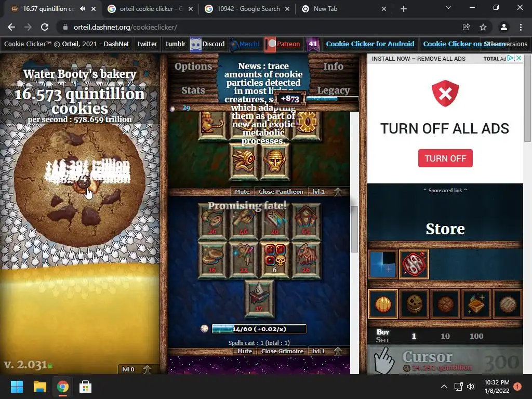Collapse the Pantheon via Close Pantheon
The height and width of the screenshot is (399, 532).
(x=281, y=192)
